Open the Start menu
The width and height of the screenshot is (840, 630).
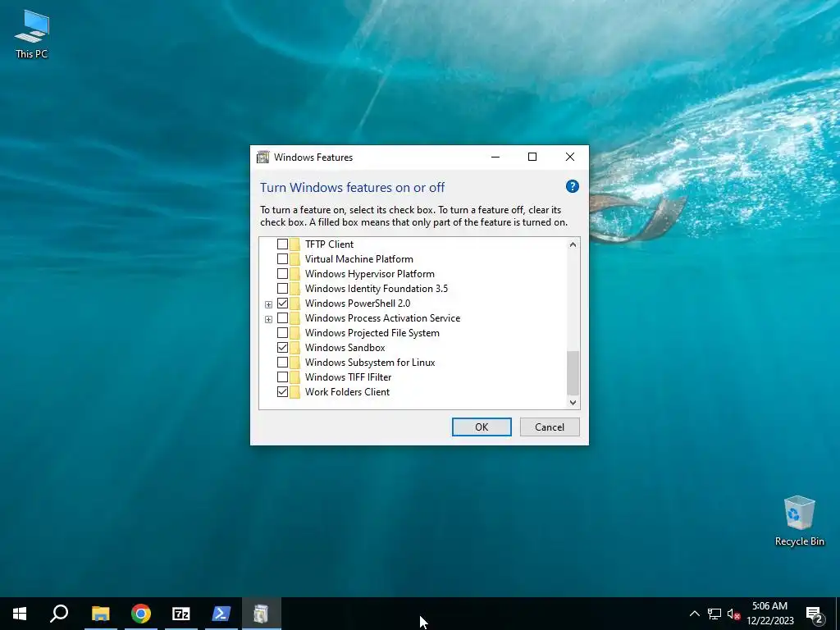click(x=20, y=614)
